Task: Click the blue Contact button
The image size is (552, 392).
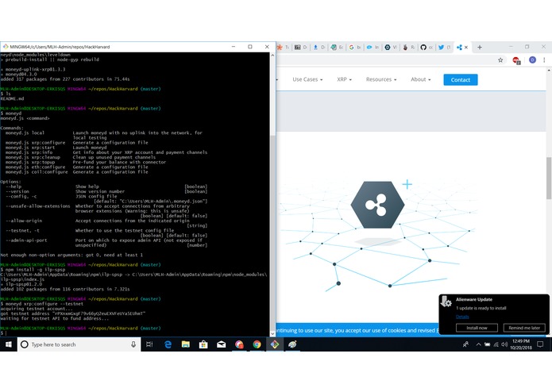Action: tap(461, 80)
